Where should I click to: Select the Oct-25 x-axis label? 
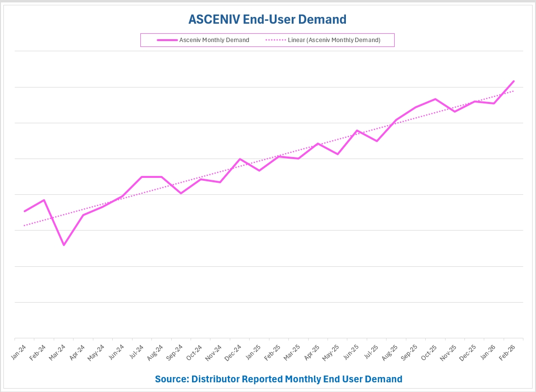pyautogui.click(x=429, y=350)
